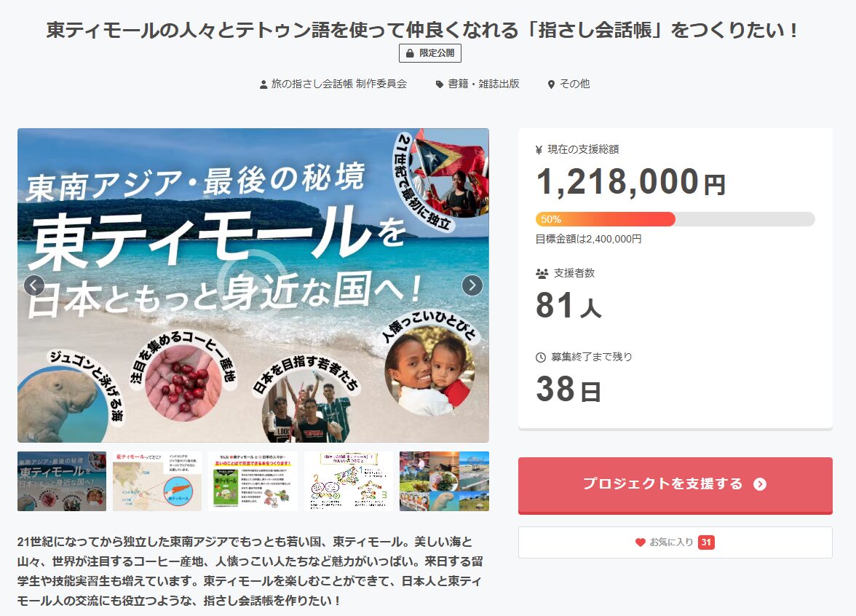This screenshot has height=616, width=856.
Task: Open 旅の指さし会話帳 制作委員会 profile link
Action: click(338, 84)
